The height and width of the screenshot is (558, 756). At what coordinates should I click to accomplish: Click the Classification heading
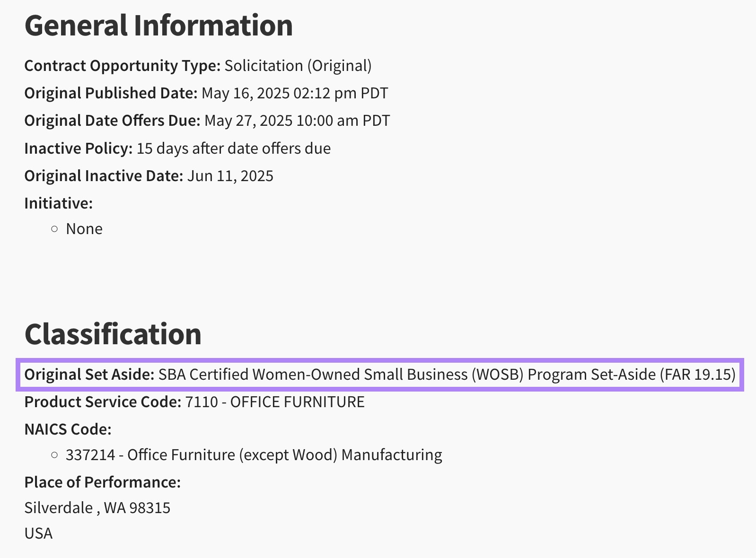[113, 334]
